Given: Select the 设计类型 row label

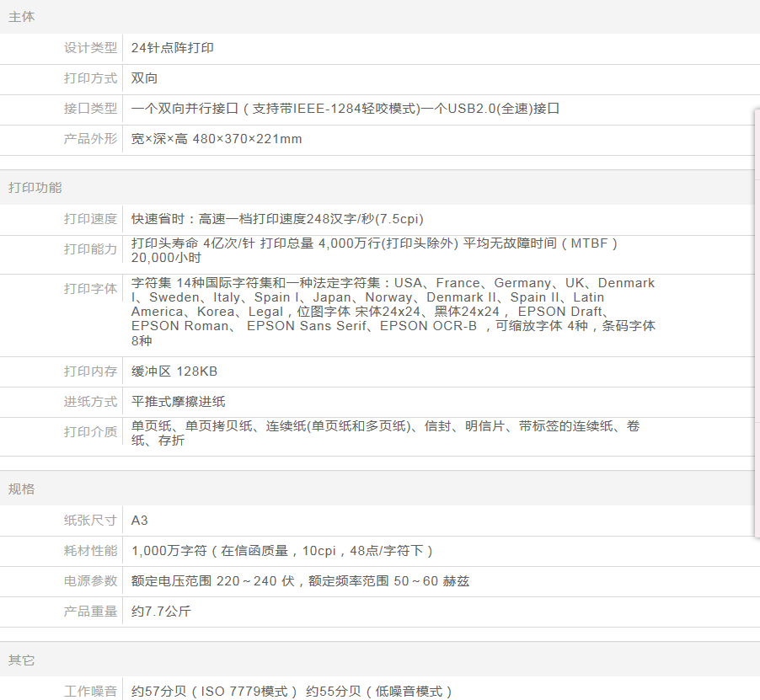Looking at the screenshot, I should (90, 48).
